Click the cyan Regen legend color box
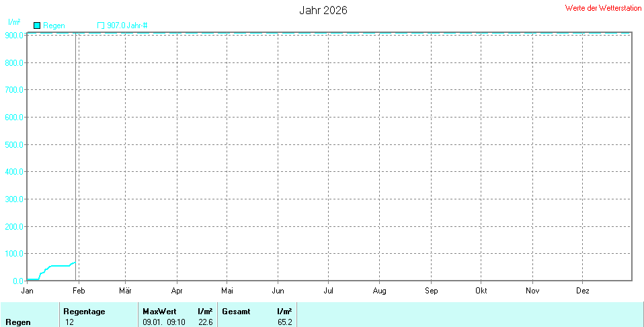Image resolution: width=644 pixels, height=327 pixels. (x=38, y=26)
